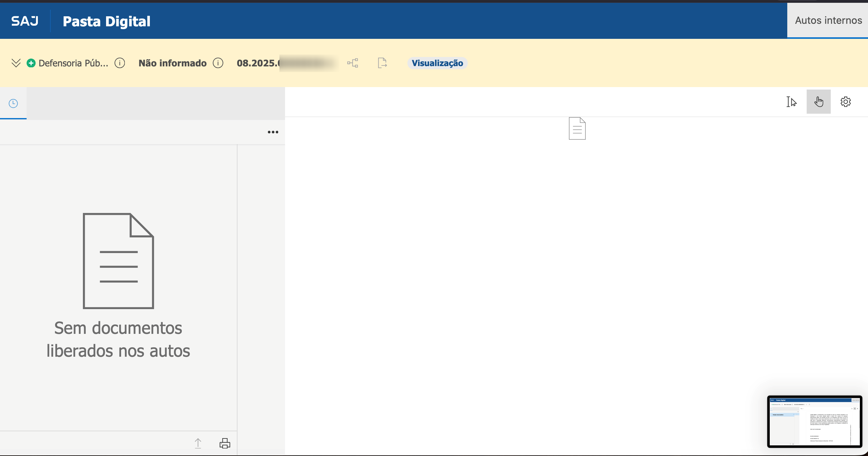The image size is (868, 456).
Task: Click the SAJ logo
Action: [25, 21]
